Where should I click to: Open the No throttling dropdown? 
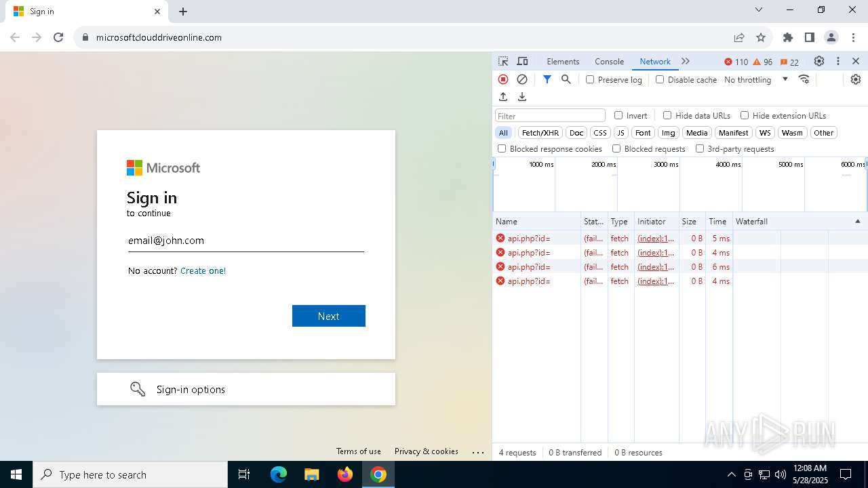(756, 79)
